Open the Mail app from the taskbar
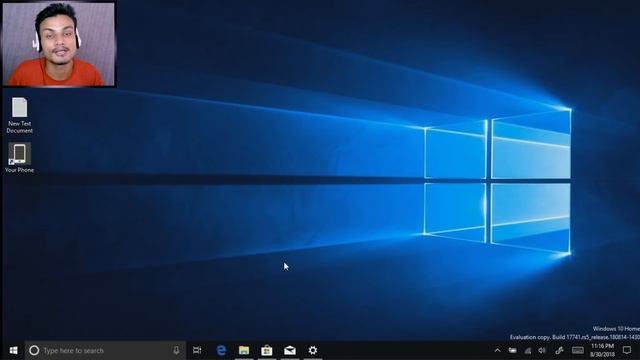This screenshot has width=640, height=360. pos(290,350)
